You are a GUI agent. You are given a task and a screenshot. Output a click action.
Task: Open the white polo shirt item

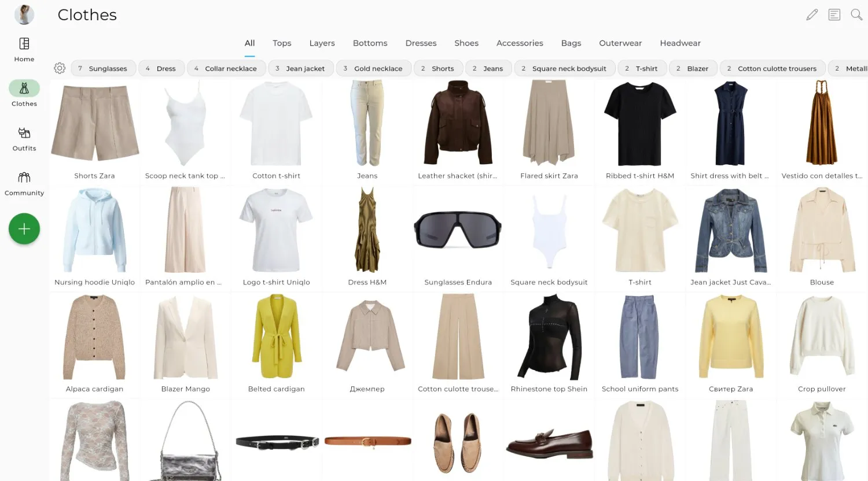pyautogui.click(x=822, y=441)
